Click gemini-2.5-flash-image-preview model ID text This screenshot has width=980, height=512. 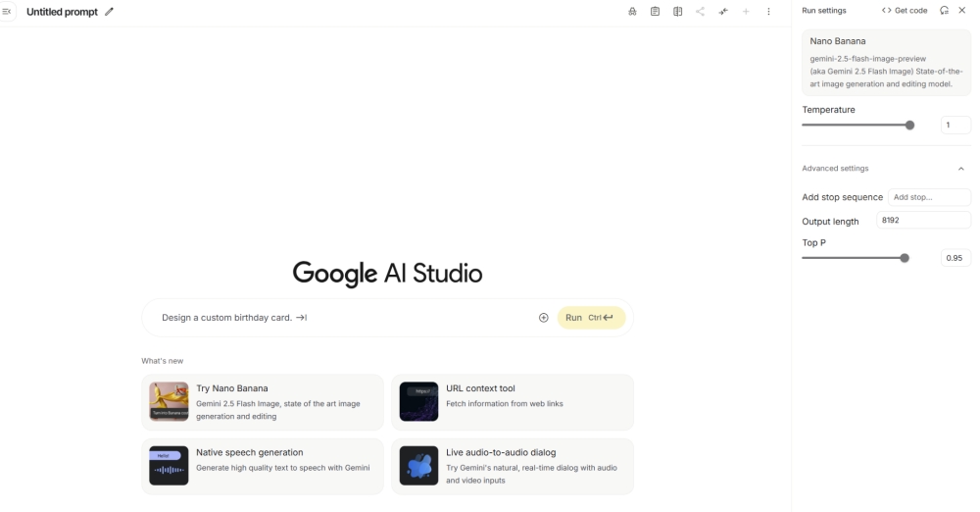867,59
